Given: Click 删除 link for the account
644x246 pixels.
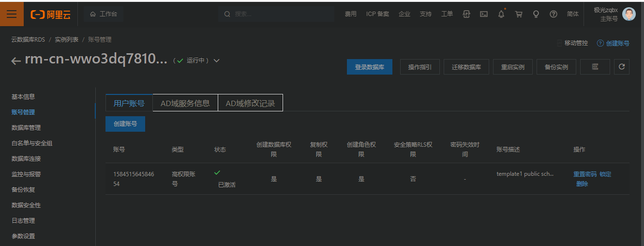Looking at the screenshot, I should pyautogui.click(x=582, y=184).
